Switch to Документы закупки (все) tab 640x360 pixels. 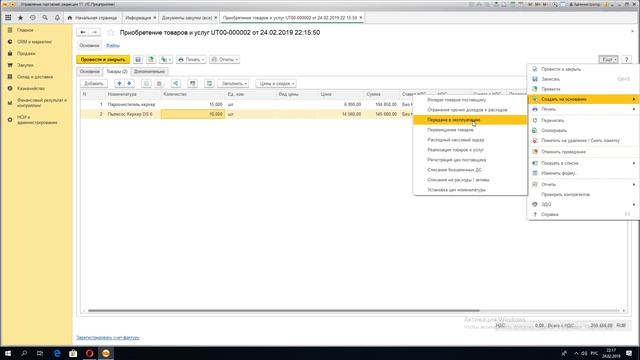tap(187, 18)
